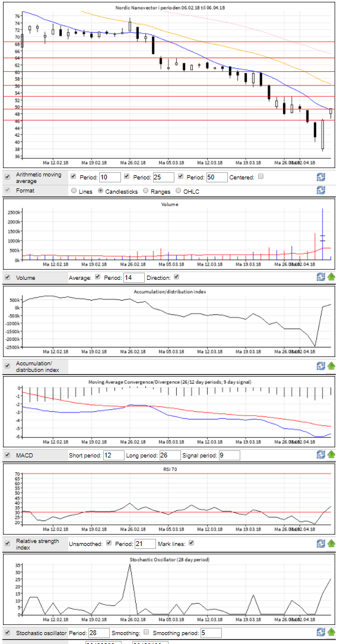Screen dimensions: 337x644
Task: Toggle the Volume Direction checkbox
Action: pyautogui.click(x=177, y=277)
